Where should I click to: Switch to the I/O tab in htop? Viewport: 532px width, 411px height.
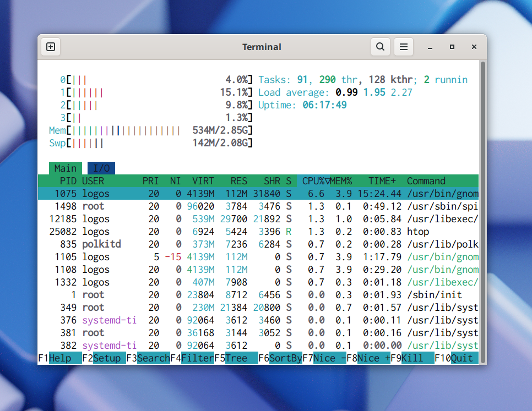pyautogui.click(x=101, y=168)
